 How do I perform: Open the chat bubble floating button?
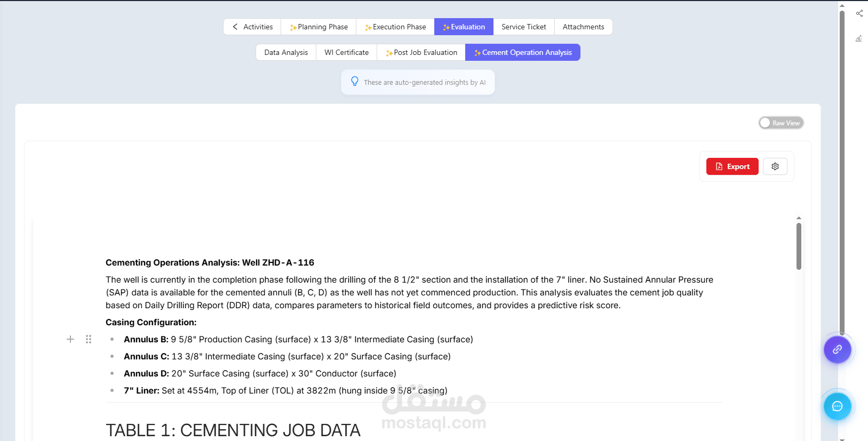click(837, 406)
